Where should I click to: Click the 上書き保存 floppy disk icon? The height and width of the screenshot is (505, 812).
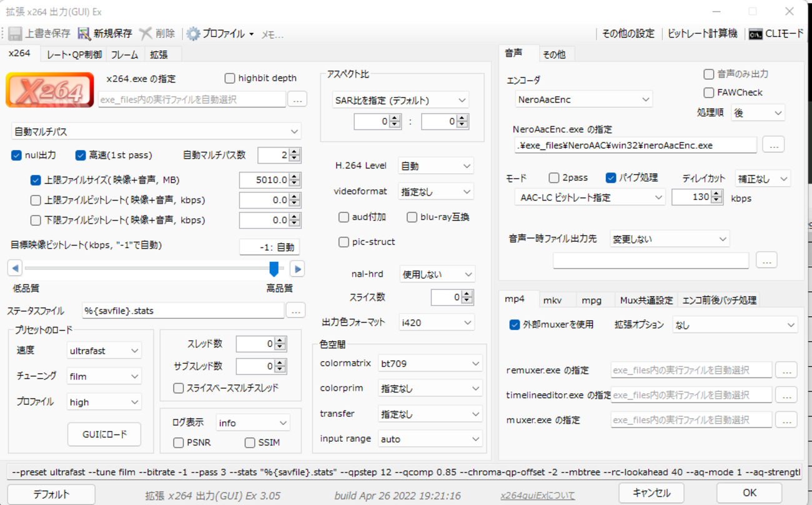pos(14,33)
